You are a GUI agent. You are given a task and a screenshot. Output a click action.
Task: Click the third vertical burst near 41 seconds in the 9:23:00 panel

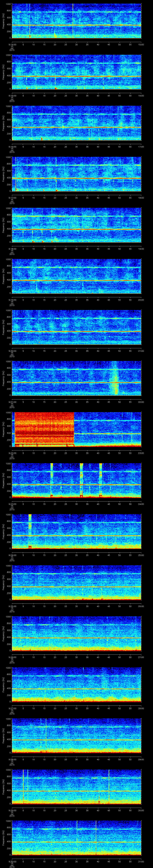(101, 480)
